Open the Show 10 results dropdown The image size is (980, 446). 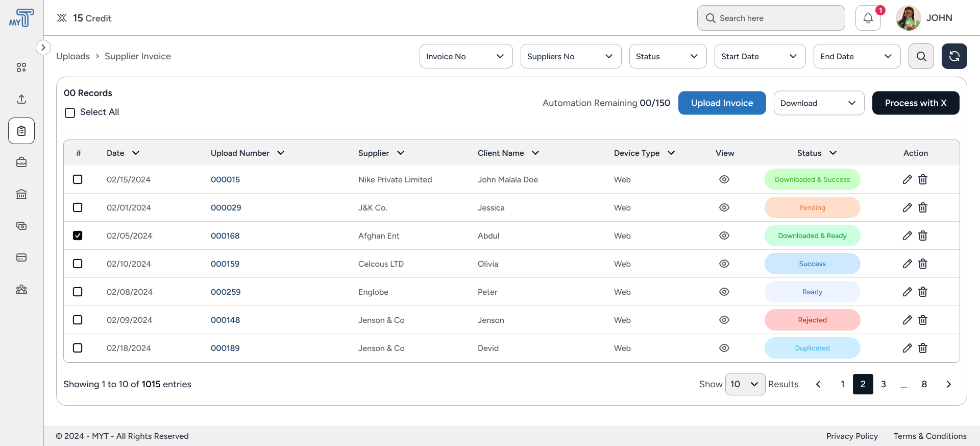point(745,384)
